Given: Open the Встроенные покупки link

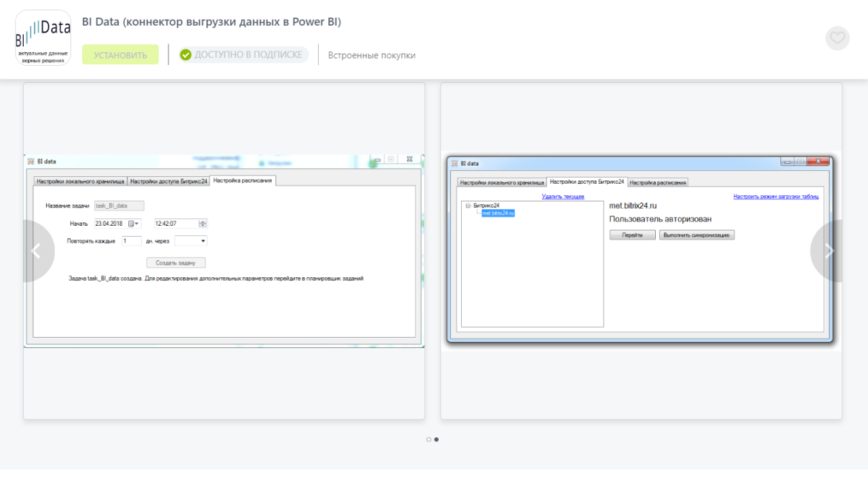Looking at the screenshot, I should (x=372, y=56).
